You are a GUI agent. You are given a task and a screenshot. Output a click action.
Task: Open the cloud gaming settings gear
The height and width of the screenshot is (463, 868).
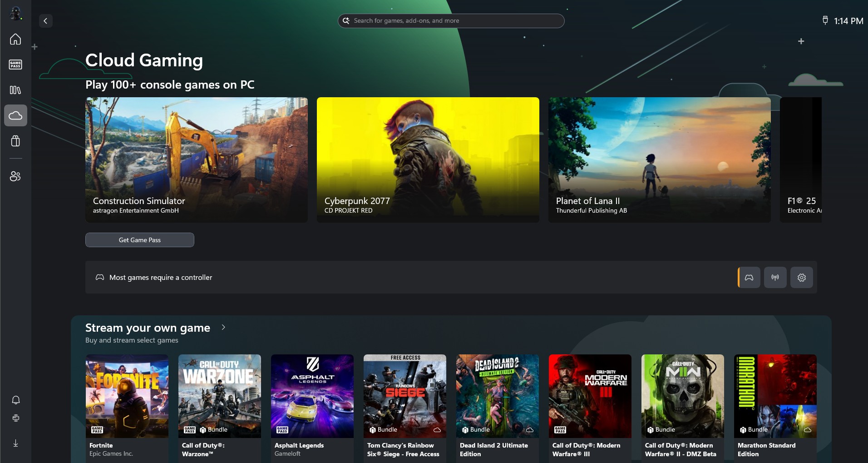point(802,277)
